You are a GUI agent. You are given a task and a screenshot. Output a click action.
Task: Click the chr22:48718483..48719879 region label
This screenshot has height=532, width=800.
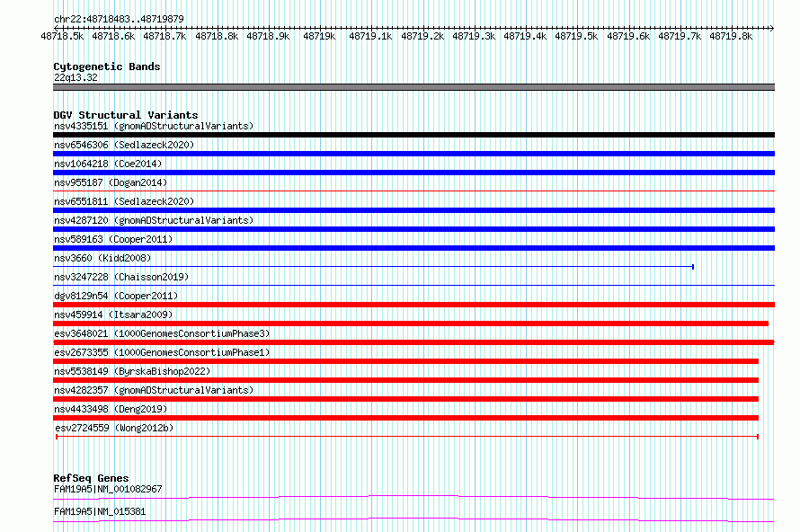[119, 19]
